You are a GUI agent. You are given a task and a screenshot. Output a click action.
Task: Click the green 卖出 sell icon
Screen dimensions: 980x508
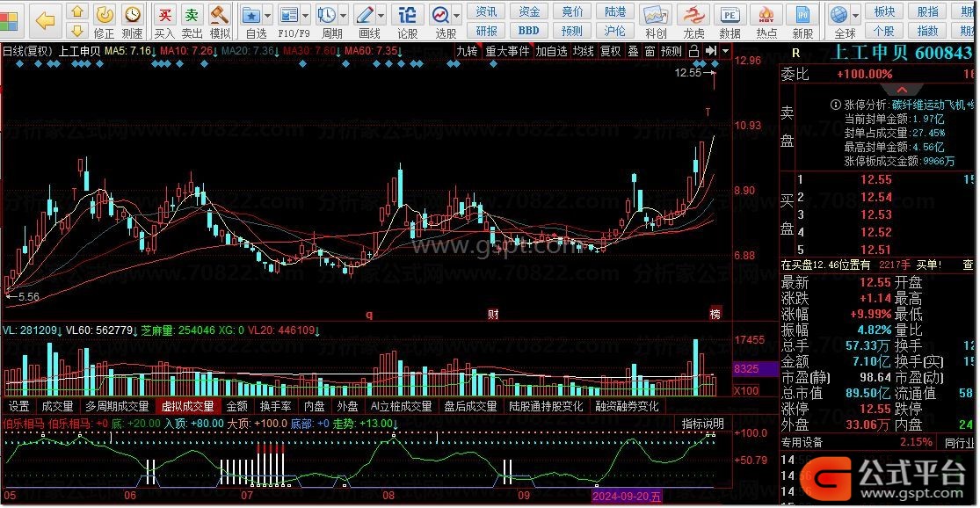pos(192,21)
